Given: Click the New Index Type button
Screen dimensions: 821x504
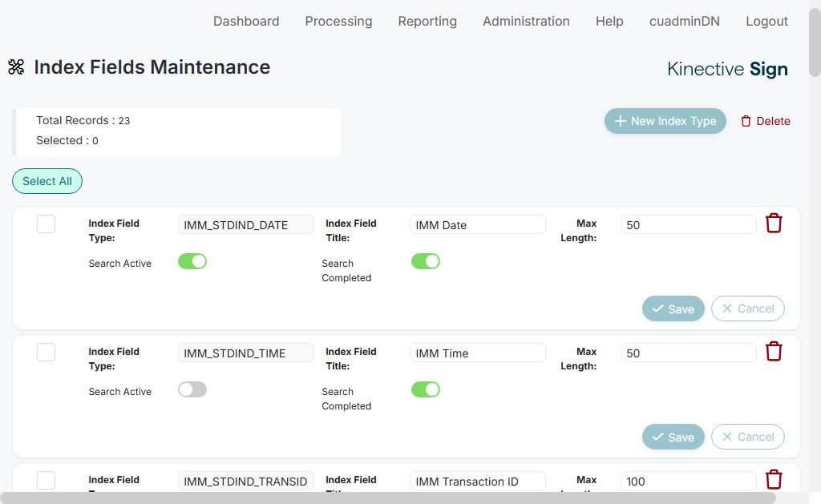Looking at the screenshot, I should [665, 121].
